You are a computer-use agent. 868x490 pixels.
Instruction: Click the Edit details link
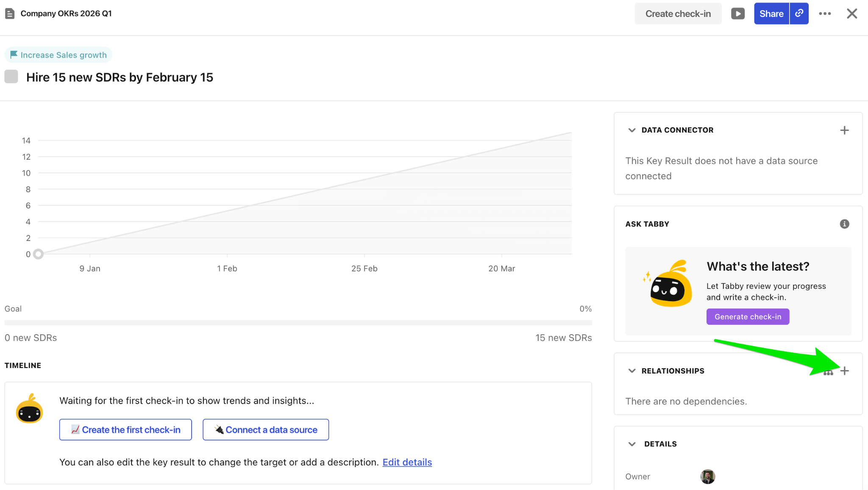coord(407,462)
